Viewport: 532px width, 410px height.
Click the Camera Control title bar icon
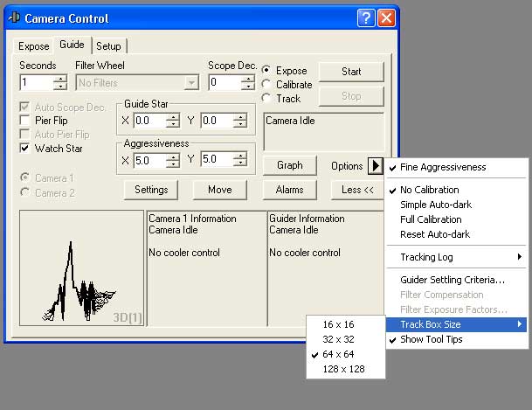click(13, 18)
